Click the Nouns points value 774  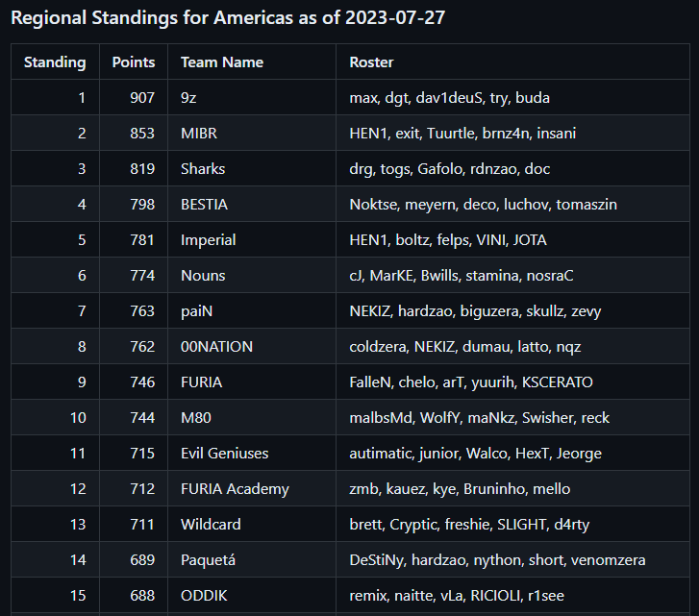click(142, 275)
